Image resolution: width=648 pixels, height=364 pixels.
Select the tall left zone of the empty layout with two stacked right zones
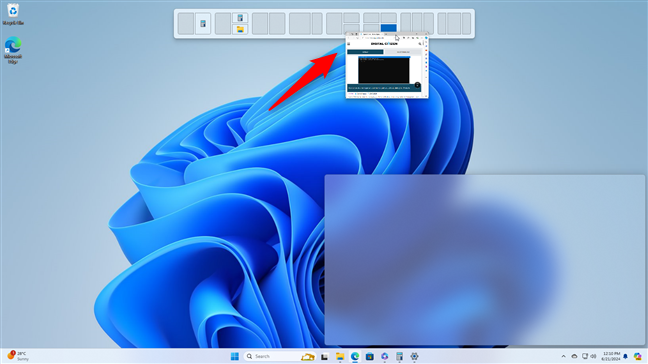pos(334,24)
